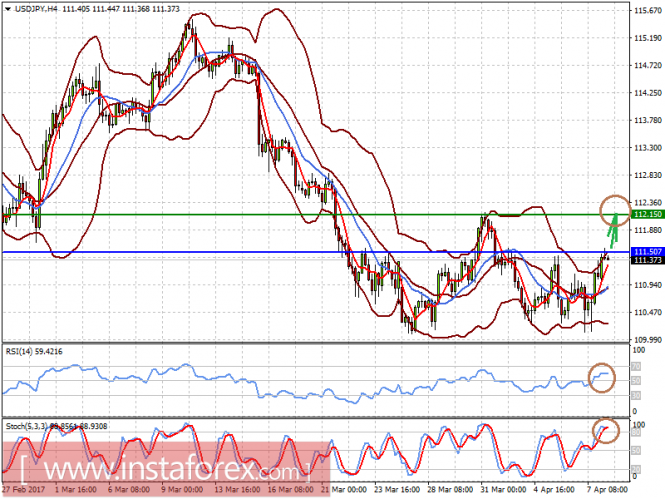The image size is (665, 499).
Task: Click the green 112.150 price level label
Action: [648, 215]
